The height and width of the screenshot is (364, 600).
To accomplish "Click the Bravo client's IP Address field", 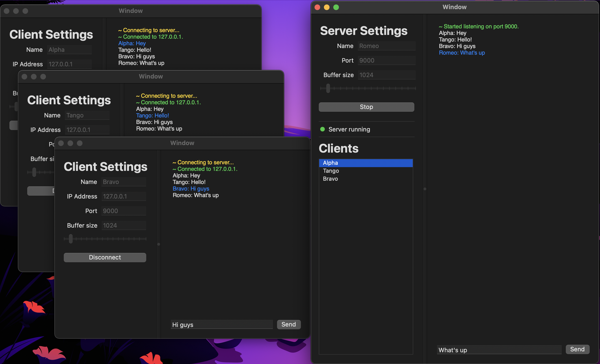I will coord(124,196).
